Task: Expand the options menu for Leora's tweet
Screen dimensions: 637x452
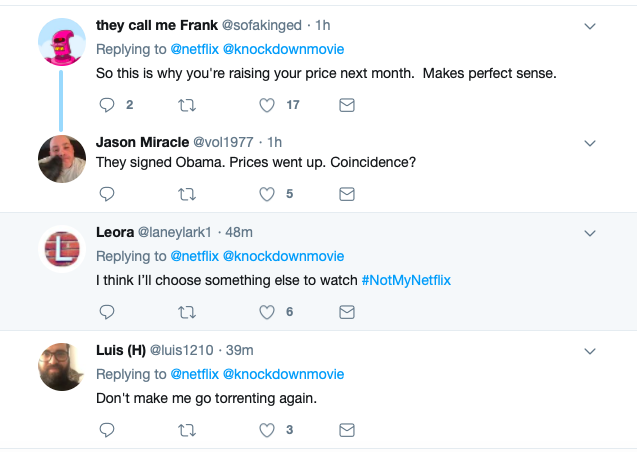Action: pos(590,233)
